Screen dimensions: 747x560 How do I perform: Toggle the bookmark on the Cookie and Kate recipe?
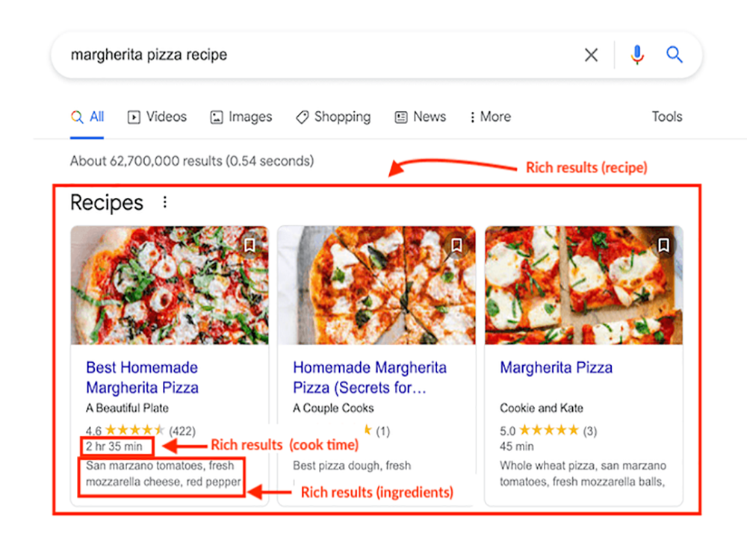tap(663, 243)
